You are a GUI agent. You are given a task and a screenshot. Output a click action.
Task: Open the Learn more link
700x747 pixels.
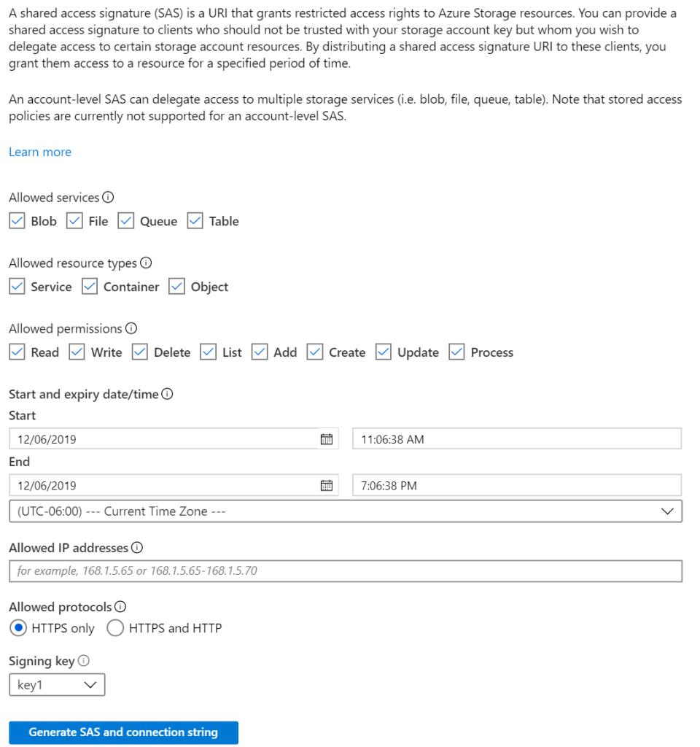40,152
